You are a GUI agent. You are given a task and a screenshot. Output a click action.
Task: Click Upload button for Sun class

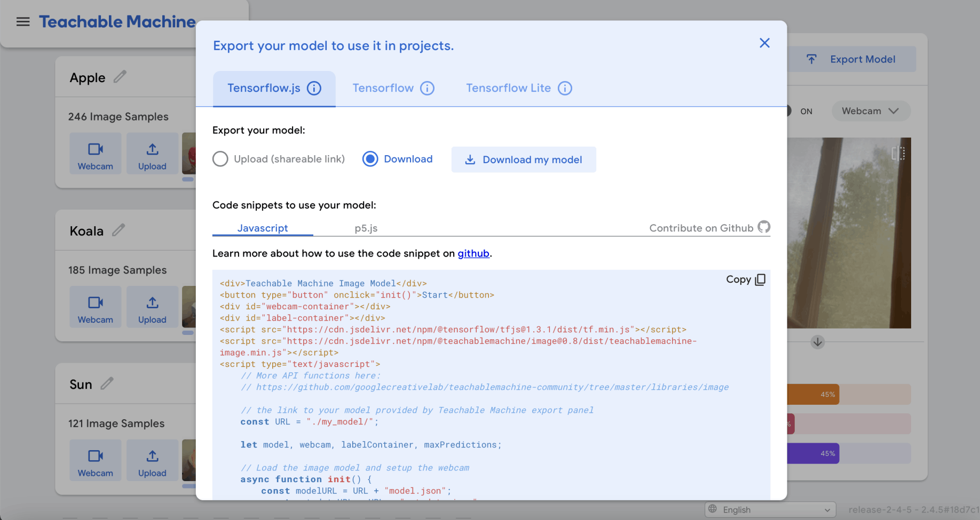click(x=152, y=460)
